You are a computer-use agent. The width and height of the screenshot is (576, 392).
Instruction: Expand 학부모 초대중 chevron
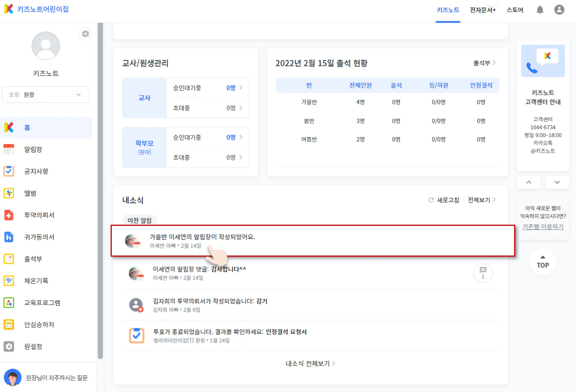point(241,157)
